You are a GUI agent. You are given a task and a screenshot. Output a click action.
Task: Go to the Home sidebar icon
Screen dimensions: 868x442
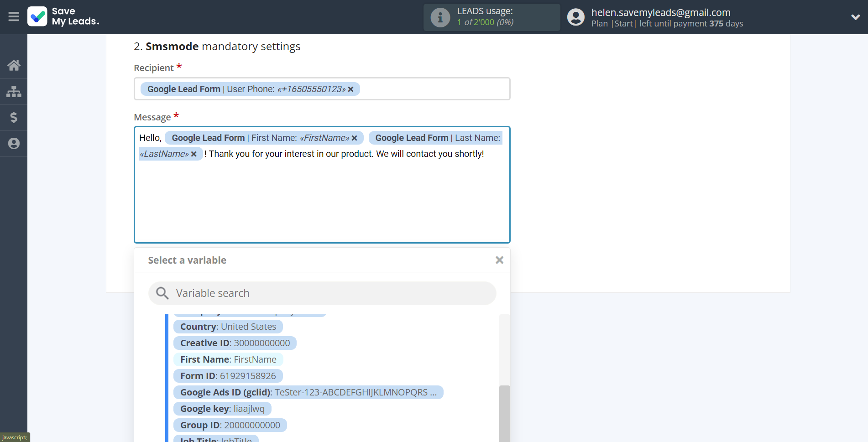click(14, 65)
